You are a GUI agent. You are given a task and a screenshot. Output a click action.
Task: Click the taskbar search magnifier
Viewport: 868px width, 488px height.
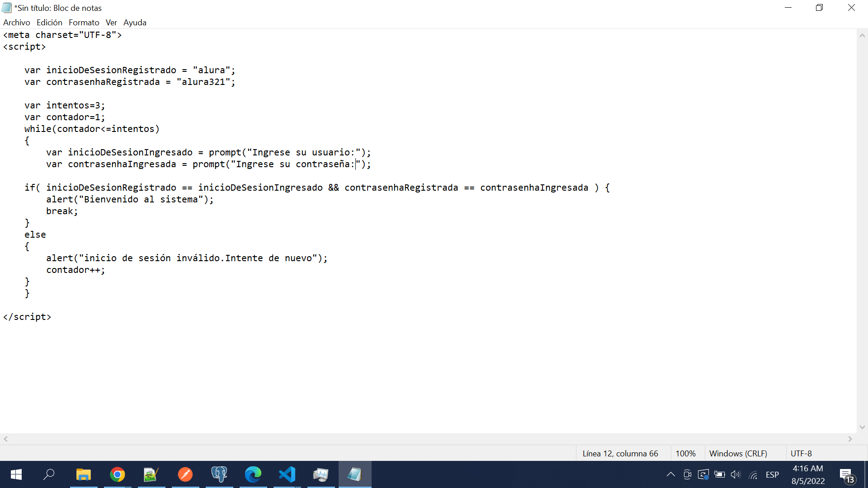(x=49, y=474)
